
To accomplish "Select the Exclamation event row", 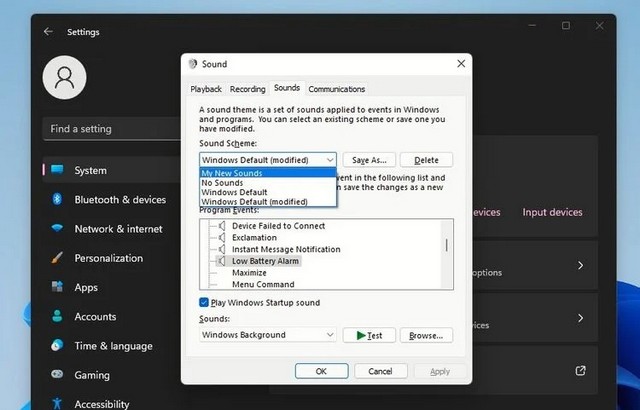I will point(254,237).
